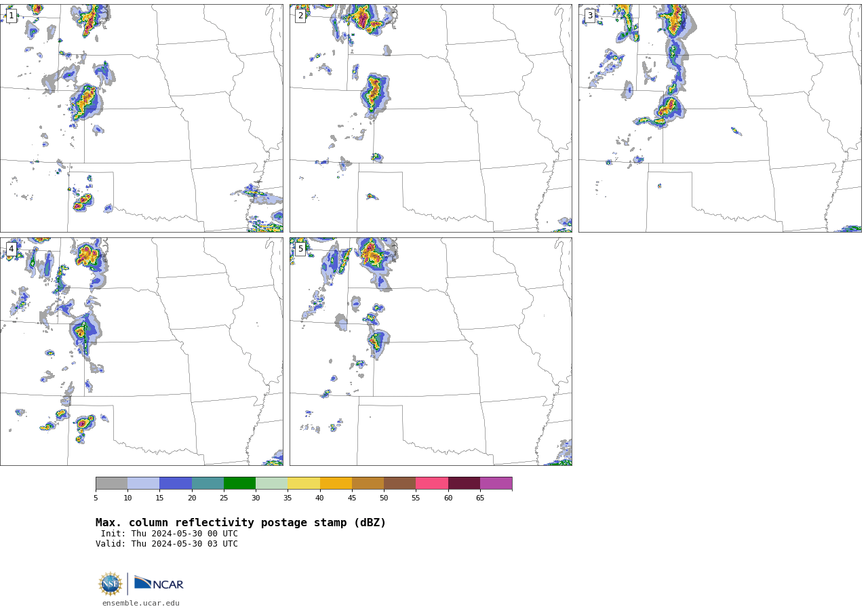Click the Max. column reflectivity title
This screenshot has width=868, height=611.
click(x=241, y=523)
